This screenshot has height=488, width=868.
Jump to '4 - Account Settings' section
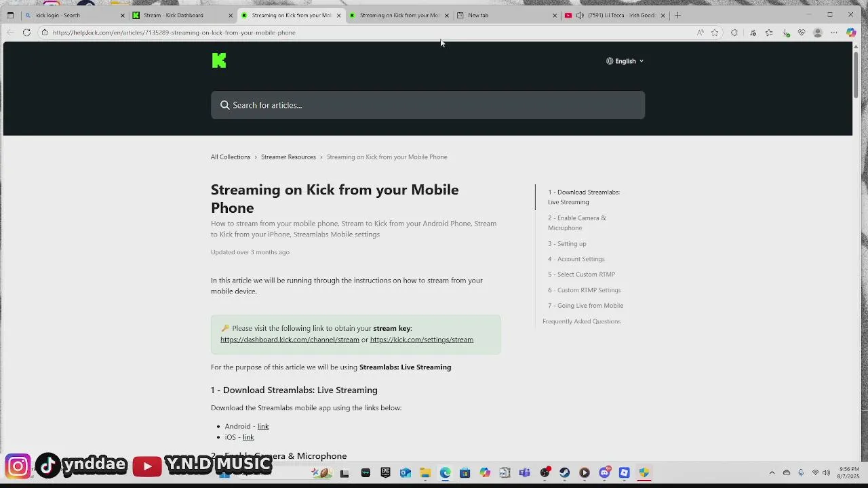click(x=576, y=259)
